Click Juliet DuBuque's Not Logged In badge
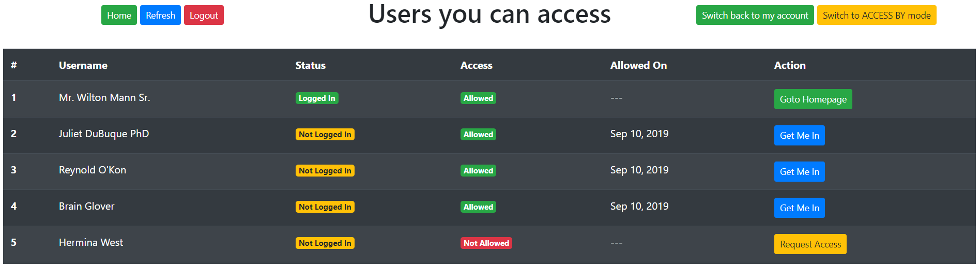Image resolution: width=980 pixels, height=264 pixels. point(325,135)
